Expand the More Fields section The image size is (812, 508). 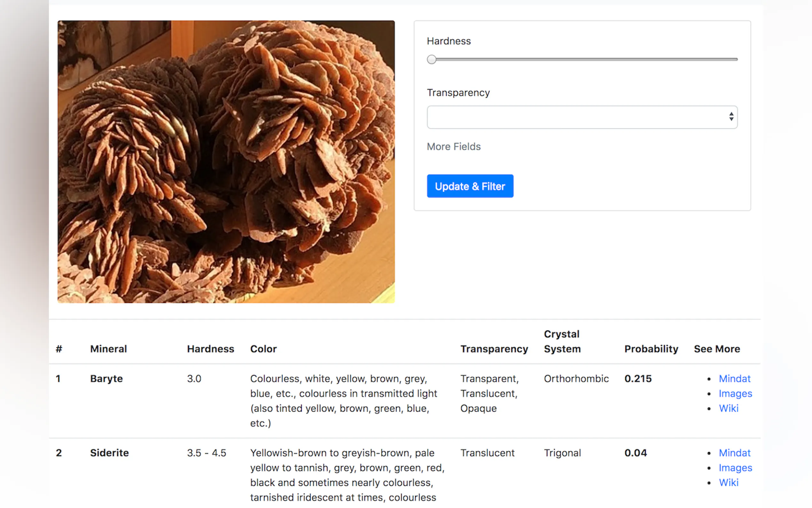454,147
